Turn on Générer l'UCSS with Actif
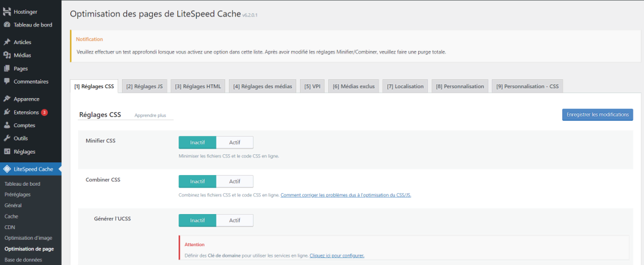The width and height of the screenshot is (644, 265). pos(235,220)
